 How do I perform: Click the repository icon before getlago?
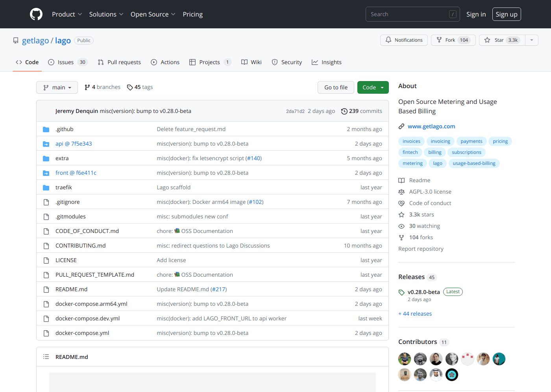point(16,41)
